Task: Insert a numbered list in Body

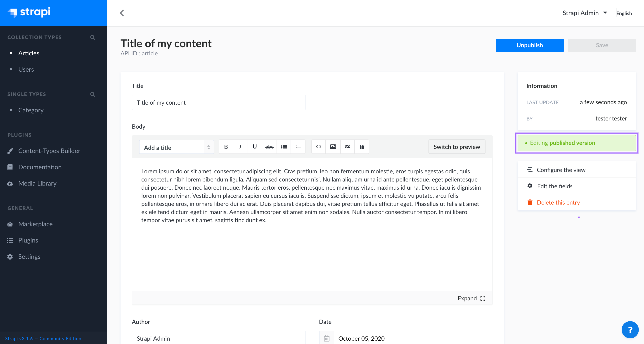Action: click(x=298, y=147)
